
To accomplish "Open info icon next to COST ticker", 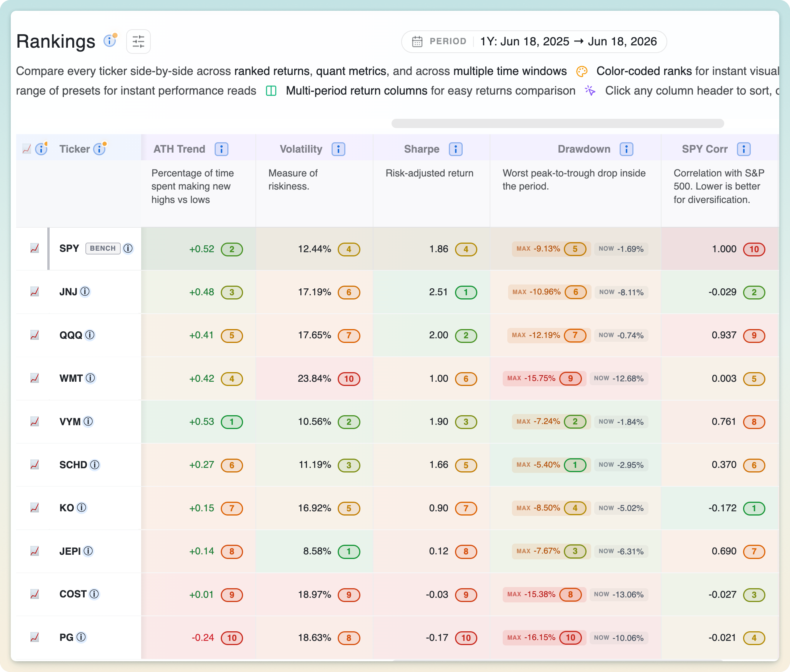I will (x=94, y=594).
